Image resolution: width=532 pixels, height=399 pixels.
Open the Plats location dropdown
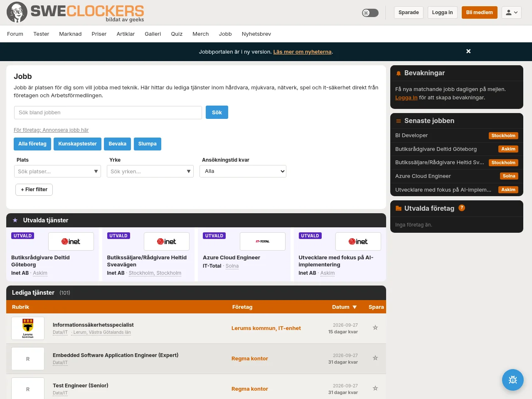[58, 171]
